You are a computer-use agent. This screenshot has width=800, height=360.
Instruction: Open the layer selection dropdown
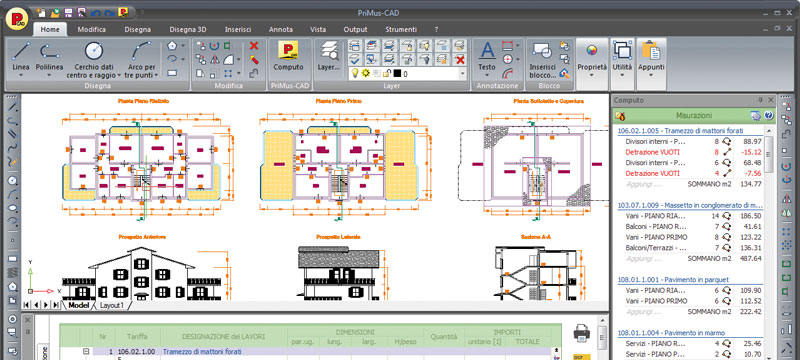point(462,74)
